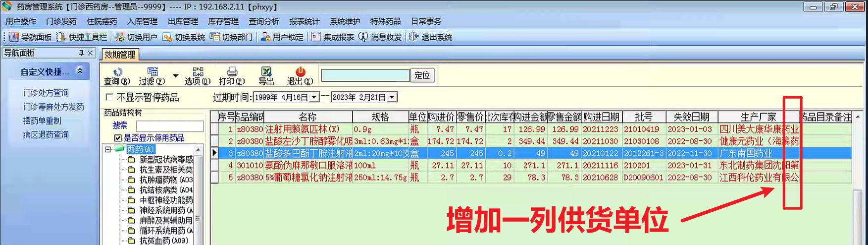This screenshot has height=245, width=868.
Task: Pin the 导航面板 panel with the pushpin
Action: (81, 53)
